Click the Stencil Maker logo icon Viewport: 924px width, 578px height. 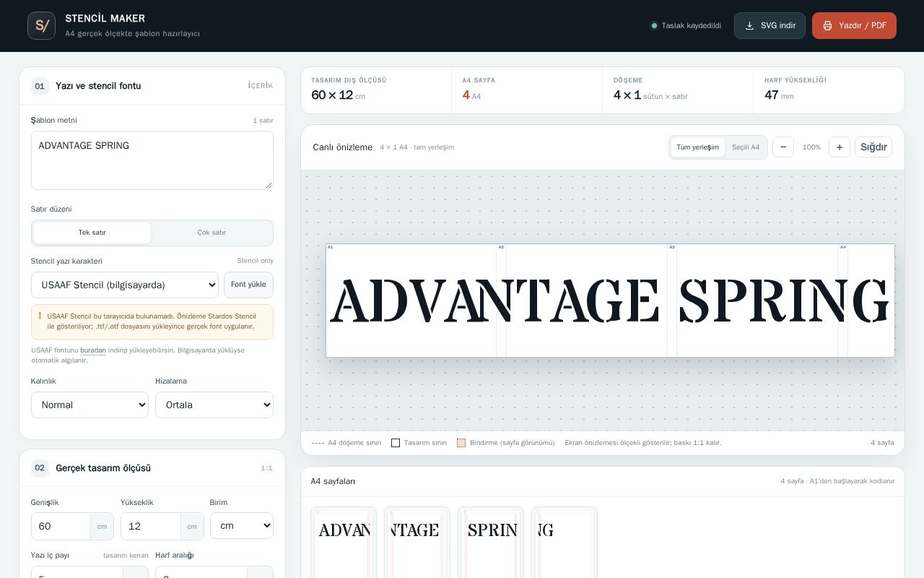point(41,25)
